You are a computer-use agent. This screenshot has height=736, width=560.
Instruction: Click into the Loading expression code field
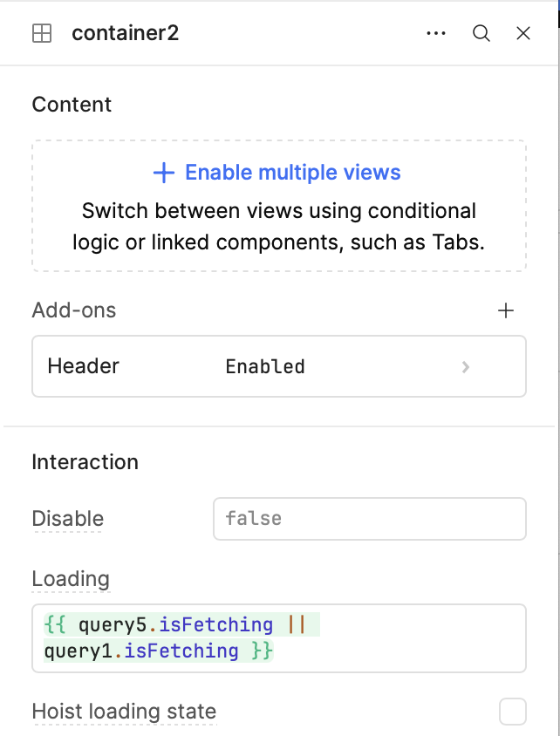pos(279,638)
